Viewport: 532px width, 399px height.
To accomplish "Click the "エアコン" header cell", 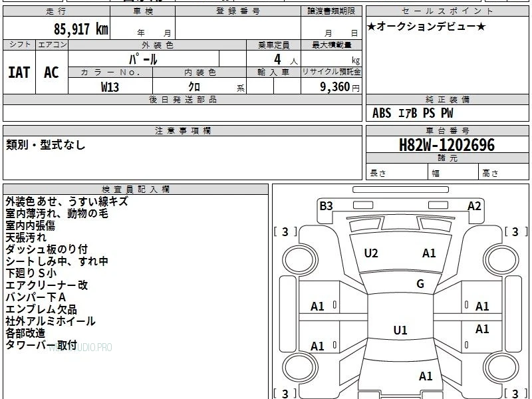I will (52, 45).
